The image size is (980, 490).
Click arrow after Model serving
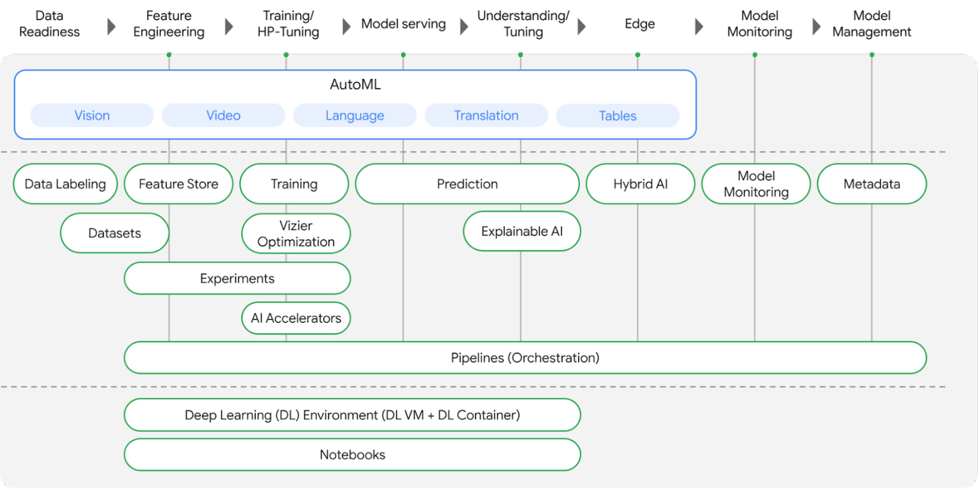464,26
